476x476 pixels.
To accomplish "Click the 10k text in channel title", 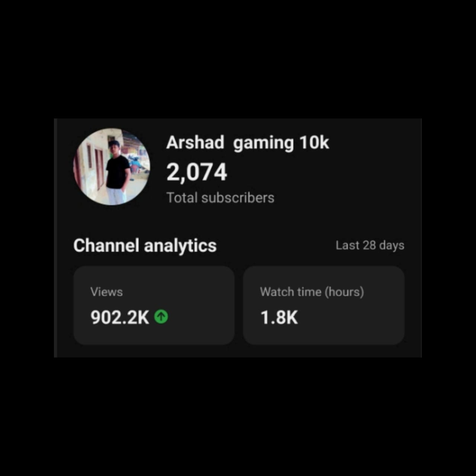I will pos(314,142).
